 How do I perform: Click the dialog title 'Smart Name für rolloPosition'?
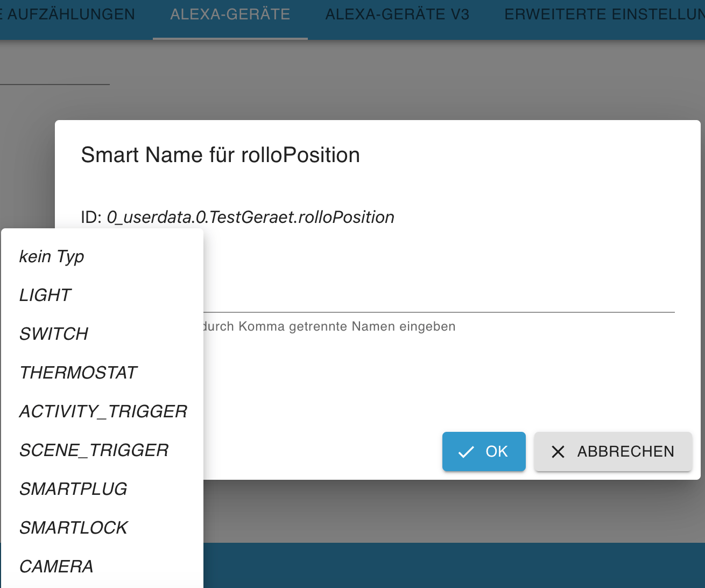coord(220,155)
